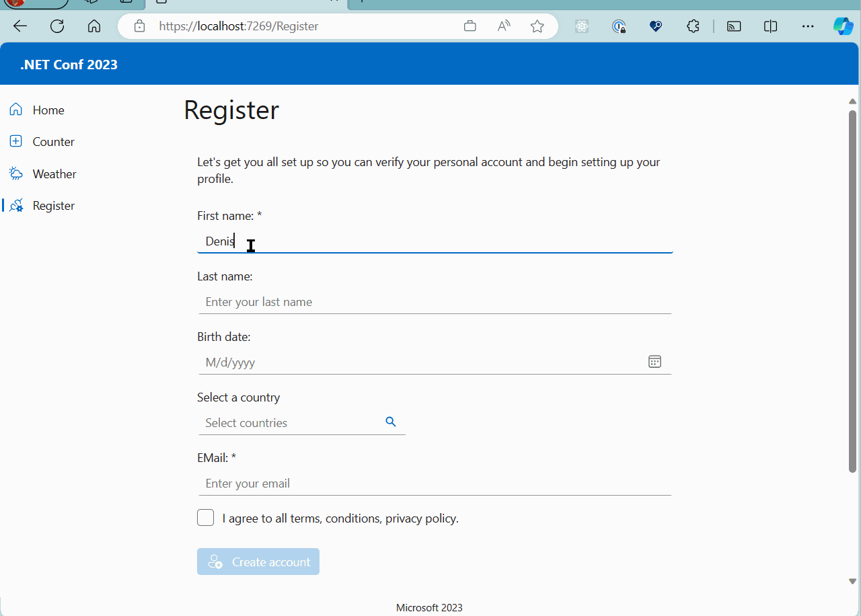Navigate to Home menu item
The image size is (861, 616).
point(48,110)
